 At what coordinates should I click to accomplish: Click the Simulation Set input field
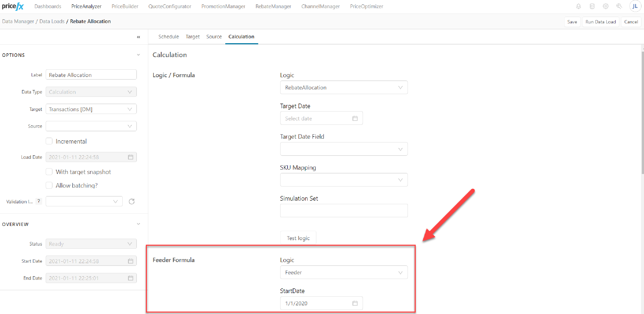coord(344,211)
